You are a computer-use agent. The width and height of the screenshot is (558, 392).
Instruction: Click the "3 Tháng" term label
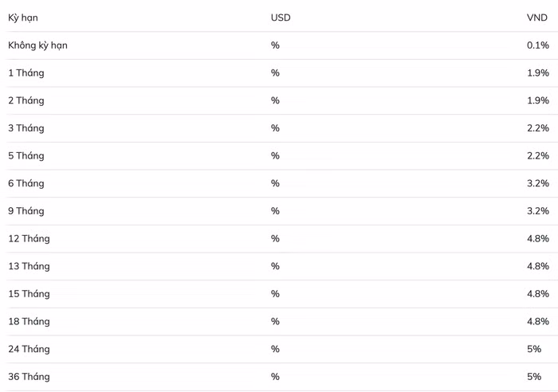pyautogui.click(x=26, y=128)
